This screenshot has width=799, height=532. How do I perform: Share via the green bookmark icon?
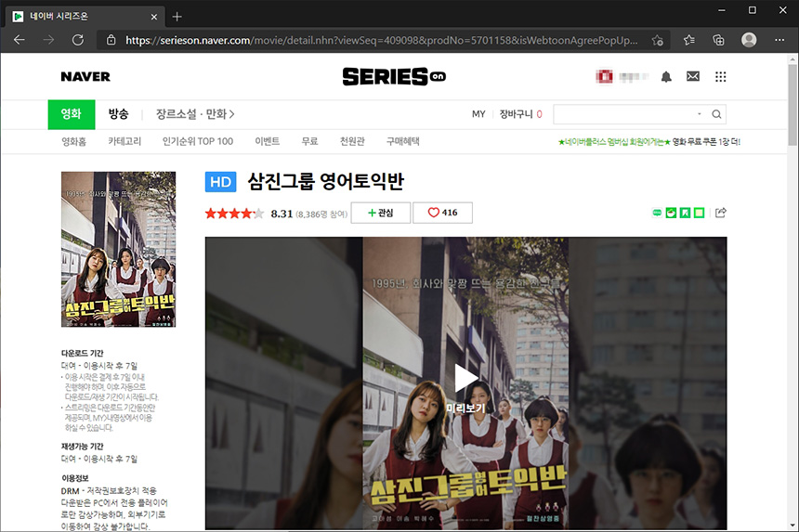pos(685,213)
